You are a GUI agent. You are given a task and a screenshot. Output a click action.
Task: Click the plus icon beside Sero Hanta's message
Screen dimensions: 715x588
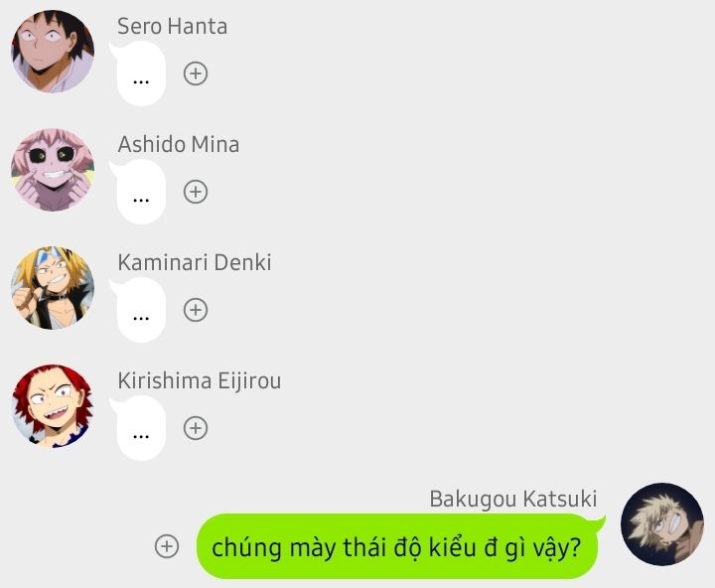pos(196,73)
